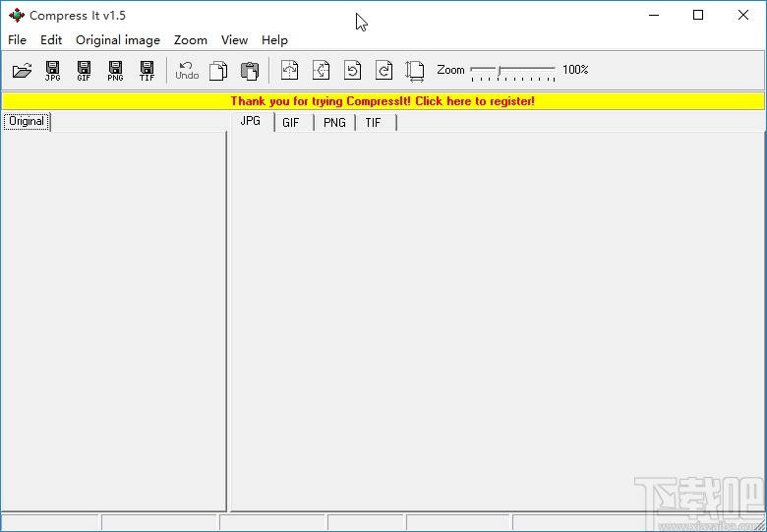Open the Help menu
Image resolution: width=767 pixels, height=532 pixels.
275,40
